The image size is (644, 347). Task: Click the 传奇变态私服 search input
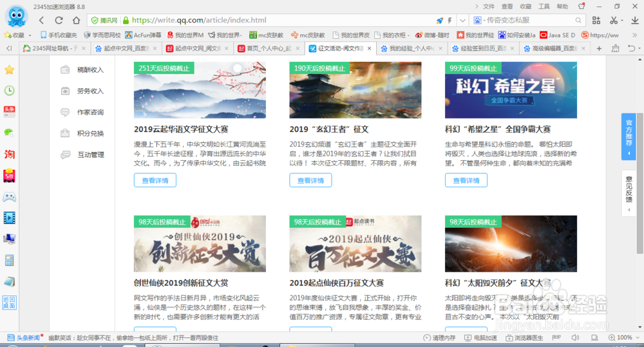click(529, 20)
